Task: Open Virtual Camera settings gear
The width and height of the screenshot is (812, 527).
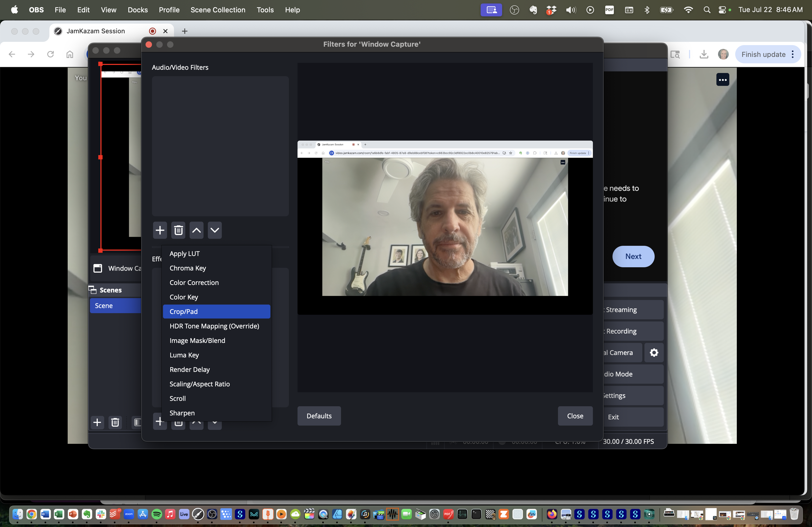Action: click(x=654, y=353)
